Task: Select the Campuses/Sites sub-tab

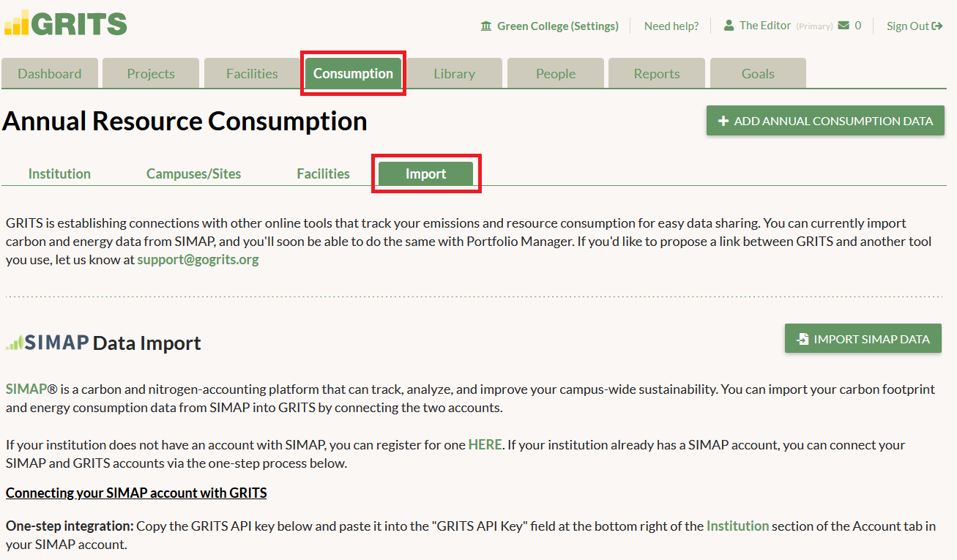Action: click(x=193, y=173)
